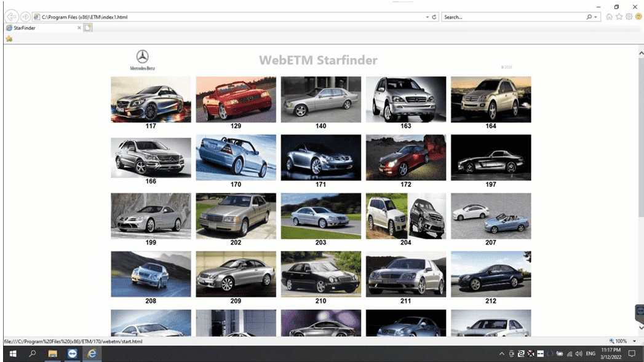Open the clock showing 11:17 PM
Viewport: 644px width, 362px height.
pos(611,353)
